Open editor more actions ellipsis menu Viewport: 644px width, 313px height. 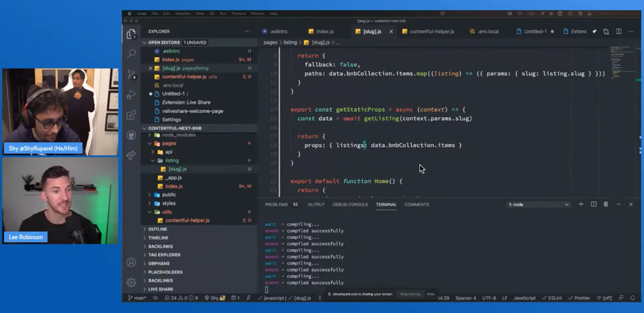click(631, 31)
